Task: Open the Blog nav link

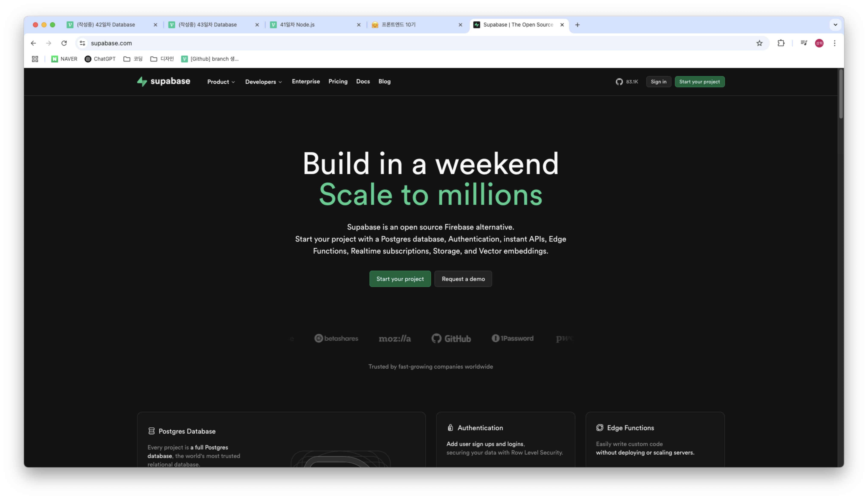Action: click(384, 81)
